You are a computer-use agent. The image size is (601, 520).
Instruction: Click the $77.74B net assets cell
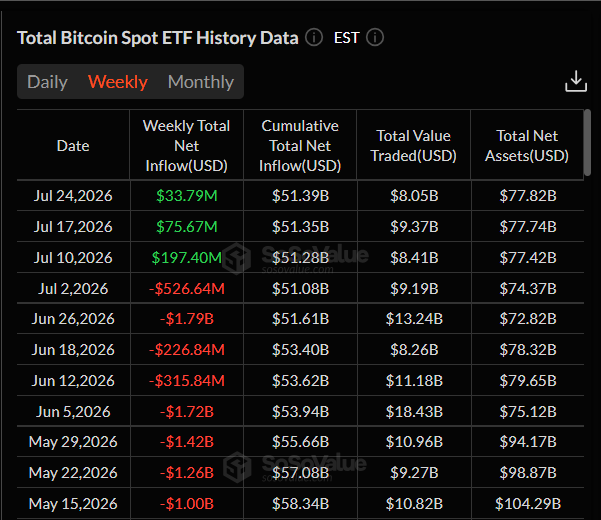tap(528, 227)
